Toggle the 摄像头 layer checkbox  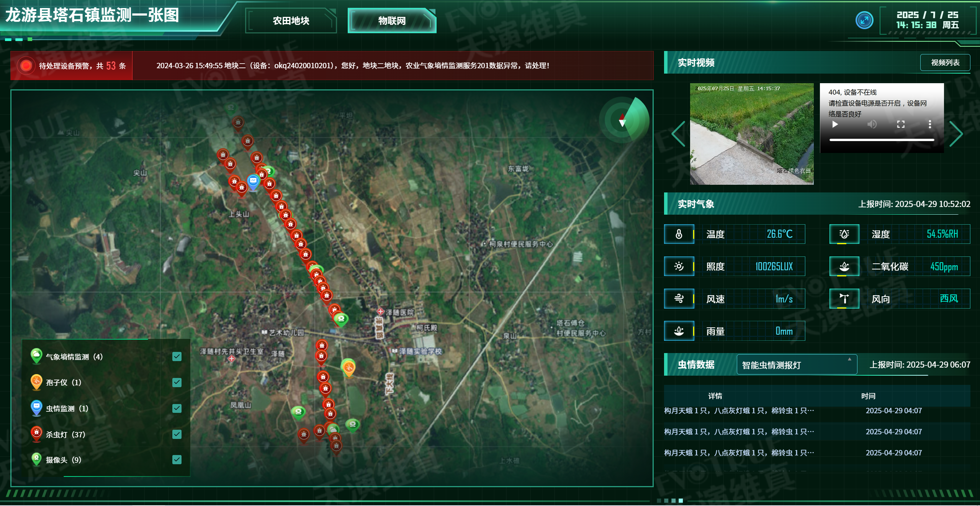(x=177, y=459)
